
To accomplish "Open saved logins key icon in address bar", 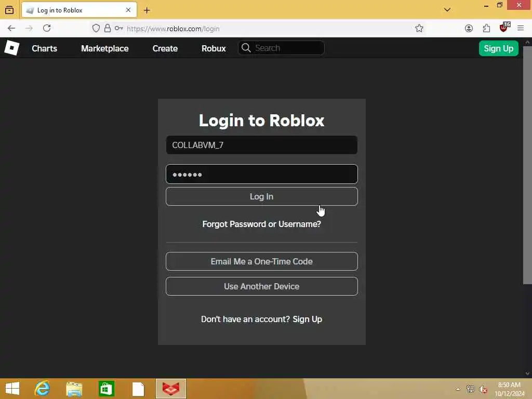I will tap(119, 28).
